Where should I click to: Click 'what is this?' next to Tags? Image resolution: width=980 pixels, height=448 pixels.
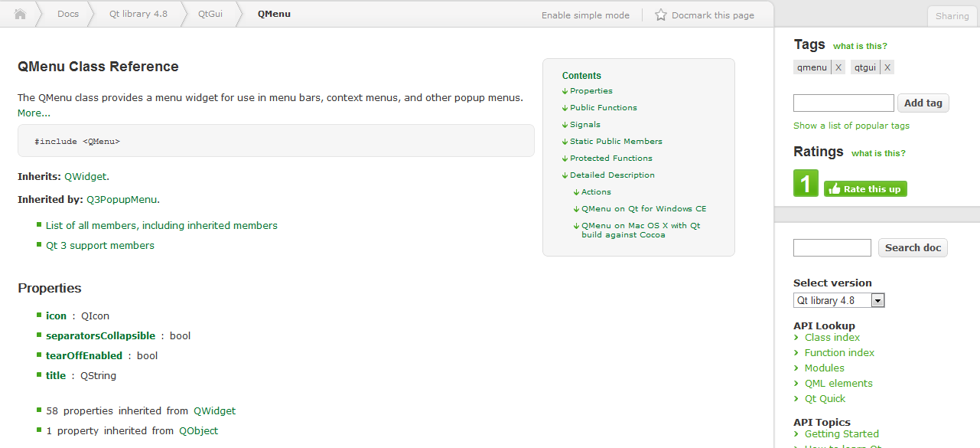(860, 46)
